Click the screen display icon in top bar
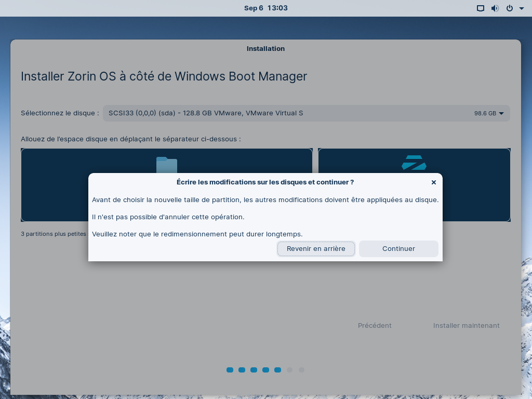Viewport: 532px width, 399px height. [481, 8]
